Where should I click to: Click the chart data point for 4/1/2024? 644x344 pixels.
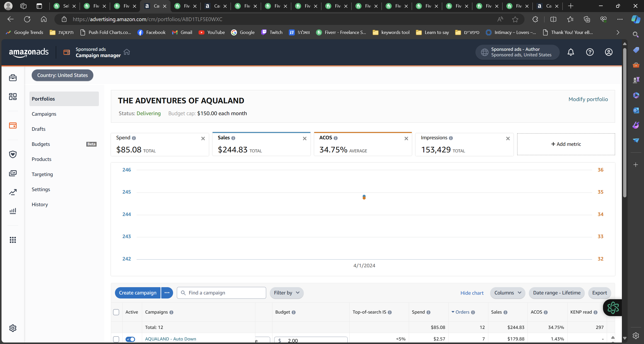(364, 197)
